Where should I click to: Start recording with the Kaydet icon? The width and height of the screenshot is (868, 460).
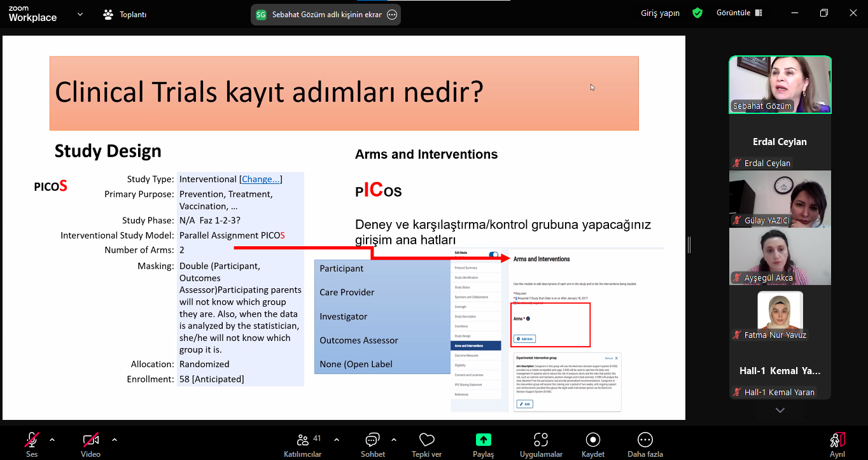(x=592, y=440)
